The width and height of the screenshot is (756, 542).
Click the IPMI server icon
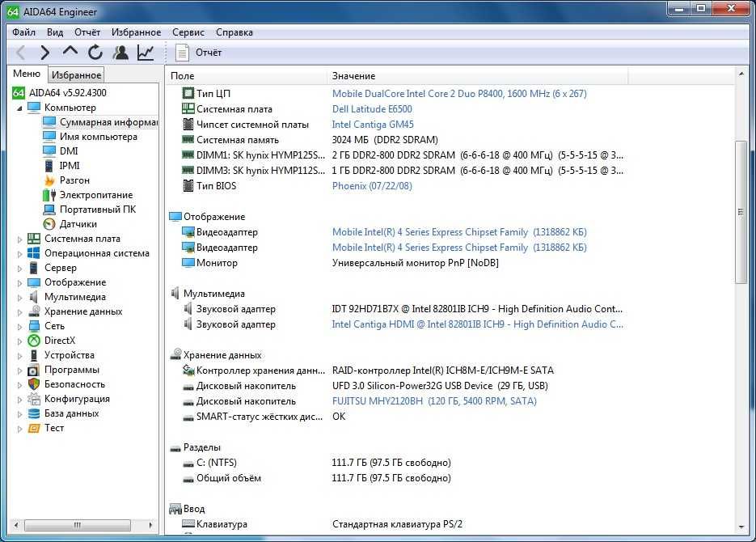[x=49, y=166]
